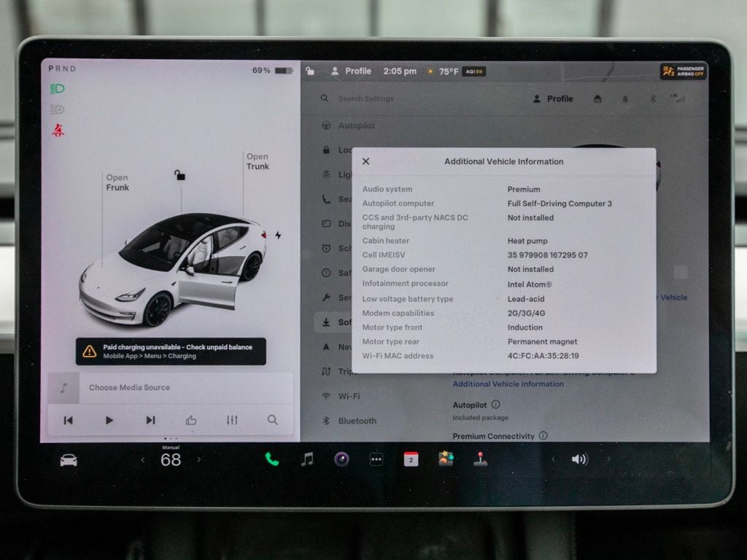Open the Calendar app

(411, 459)
